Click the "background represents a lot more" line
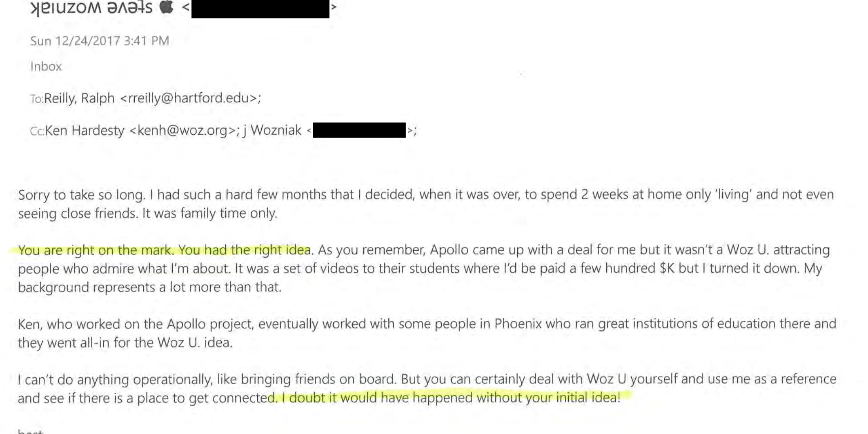The width and height of the screenshot is (868, 434). click(x=150, y=287)
